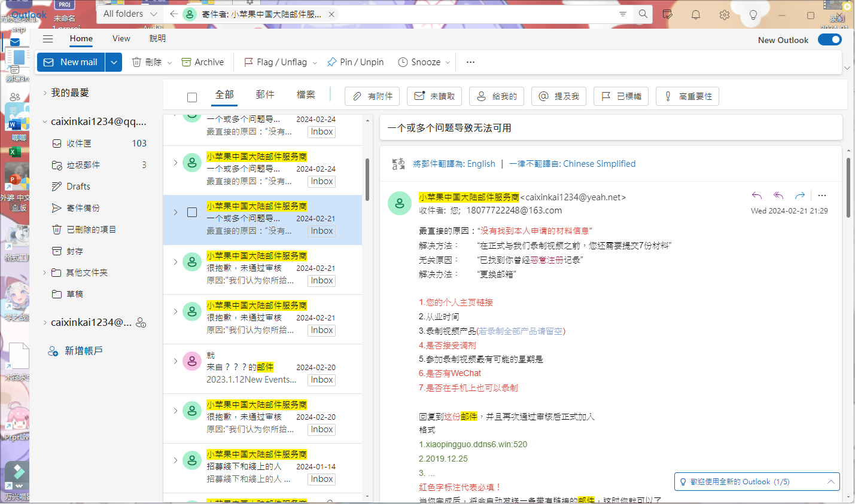The image size is (855, 504).
Task: Toggle the 已標幟 filter
Action: 622,96
